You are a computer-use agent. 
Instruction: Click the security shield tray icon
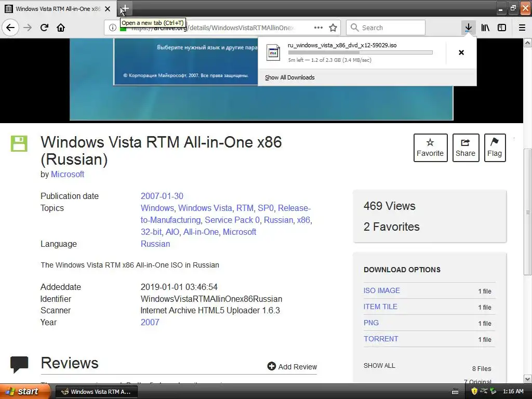coord(474,391)
